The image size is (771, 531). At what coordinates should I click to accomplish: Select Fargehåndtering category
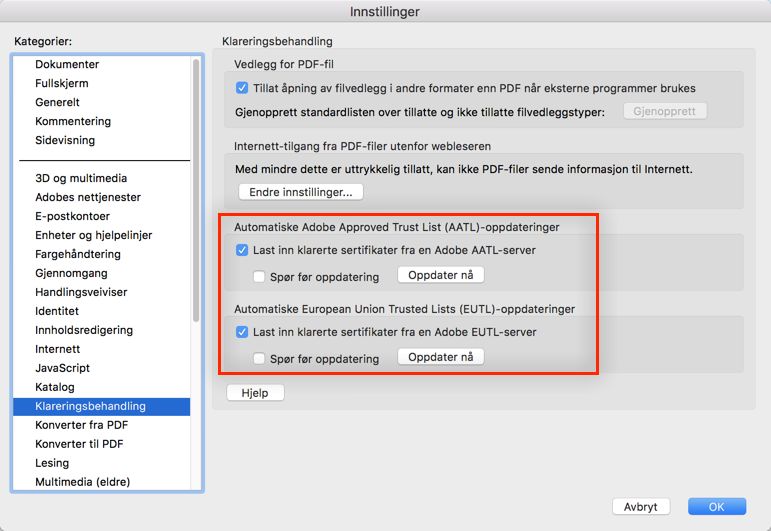point(102,254)
